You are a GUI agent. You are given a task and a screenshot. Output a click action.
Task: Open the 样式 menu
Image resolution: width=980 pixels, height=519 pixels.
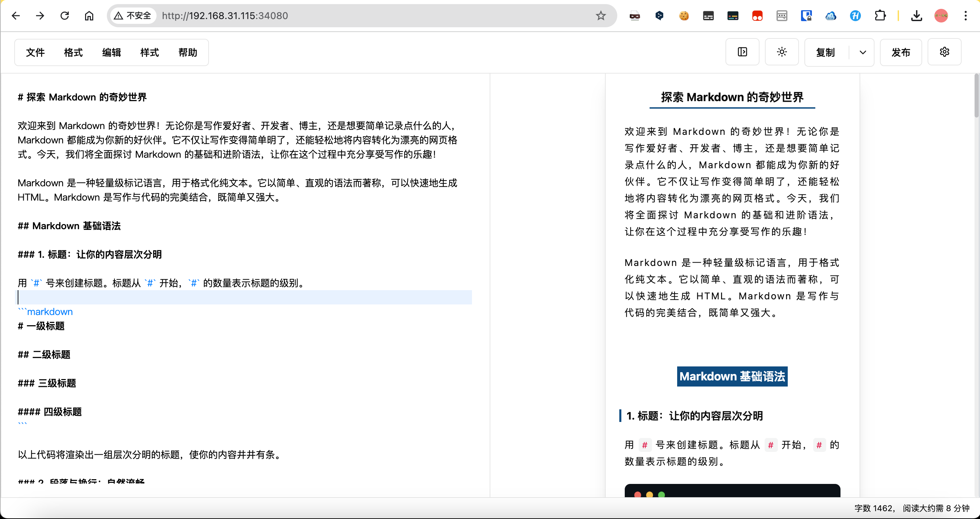(x=149, y=52)
